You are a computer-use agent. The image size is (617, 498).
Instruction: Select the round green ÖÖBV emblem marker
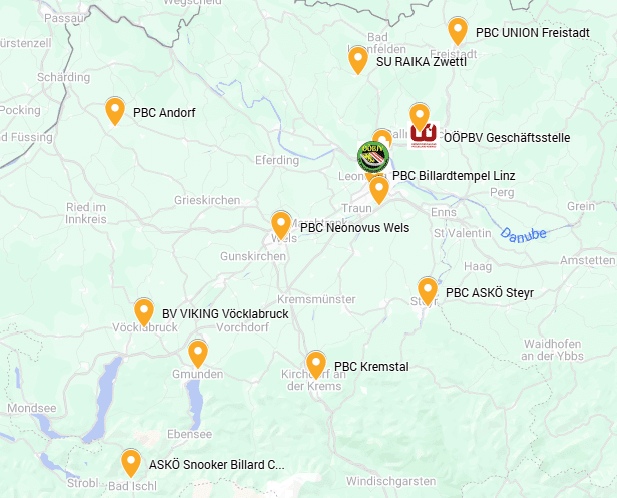[373, 157]
